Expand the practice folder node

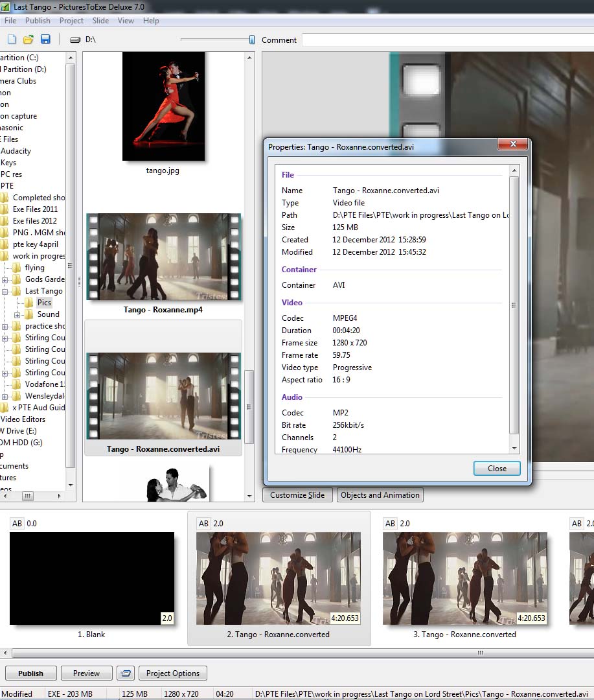coord(5,327)
